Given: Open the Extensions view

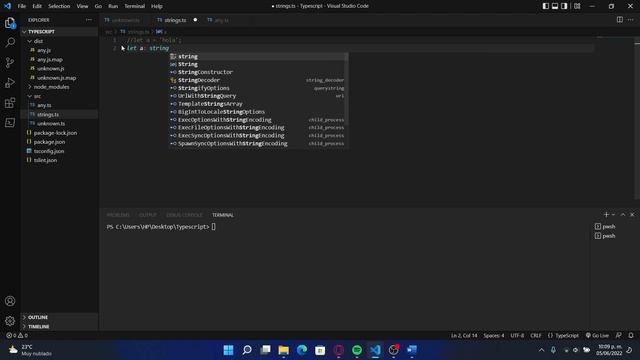Looking at the screenshot, I should [x=10, y=102].
